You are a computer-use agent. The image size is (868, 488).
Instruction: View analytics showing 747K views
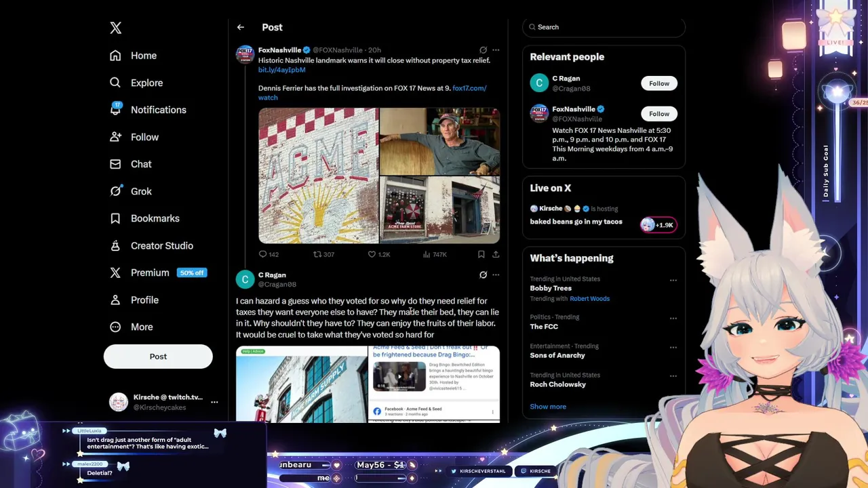tap(435, 254)
